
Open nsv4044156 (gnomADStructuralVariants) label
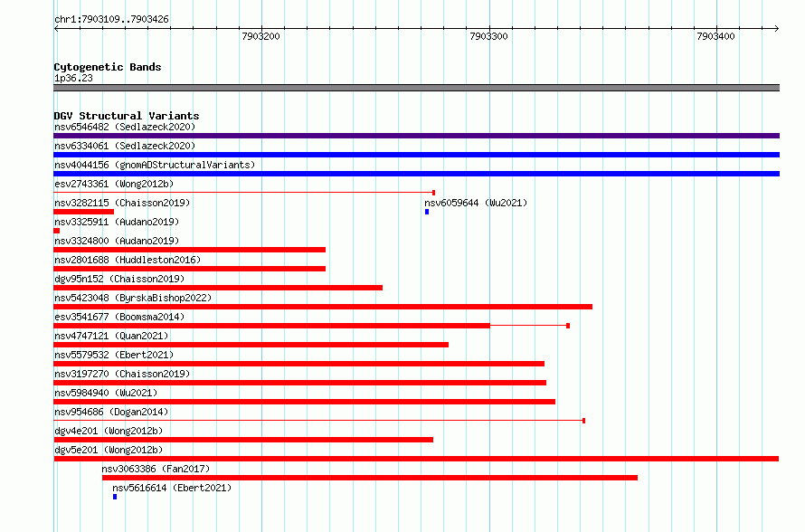(155, 165)
